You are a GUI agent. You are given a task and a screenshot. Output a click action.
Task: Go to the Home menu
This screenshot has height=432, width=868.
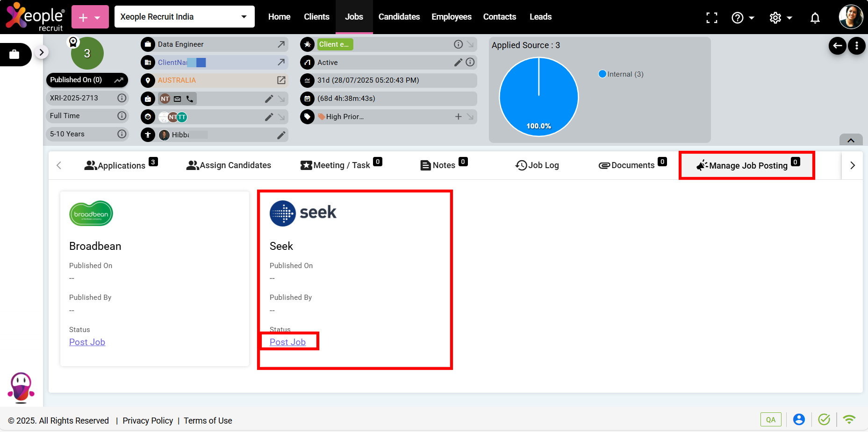pyautogui.click(x=279, y=17)
